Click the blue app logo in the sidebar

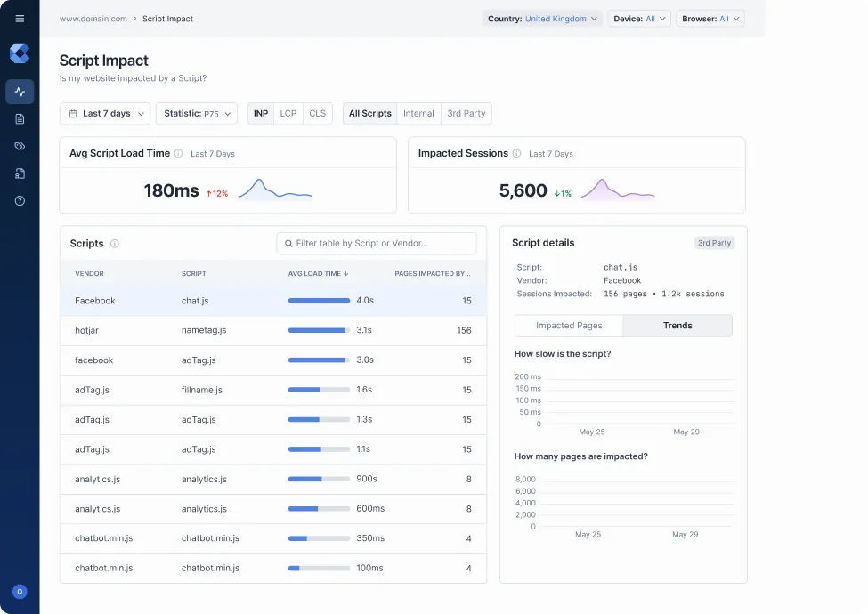pos(20,53)
